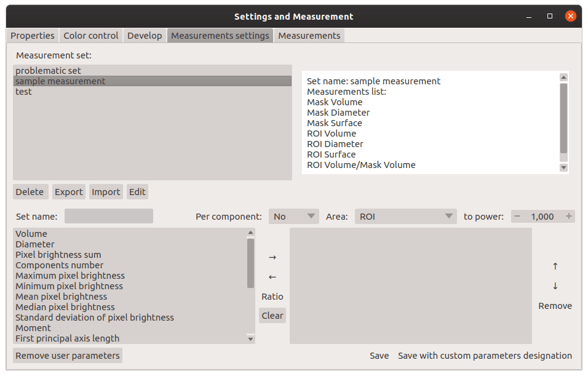Clear the chosen measurements
Screen dimensions: 588x376
pyautogui.click(x=272, y=316)
